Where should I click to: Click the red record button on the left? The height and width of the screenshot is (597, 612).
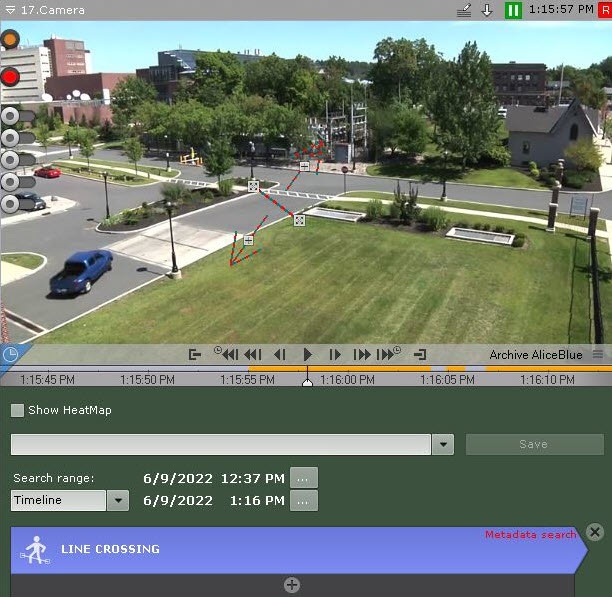tap(11, 76)
